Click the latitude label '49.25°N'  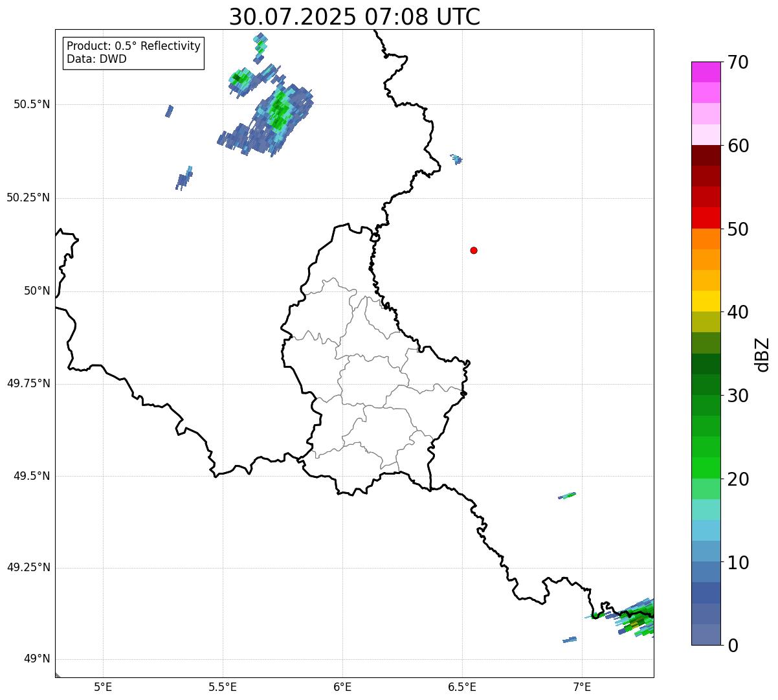(x=28, y=568)
